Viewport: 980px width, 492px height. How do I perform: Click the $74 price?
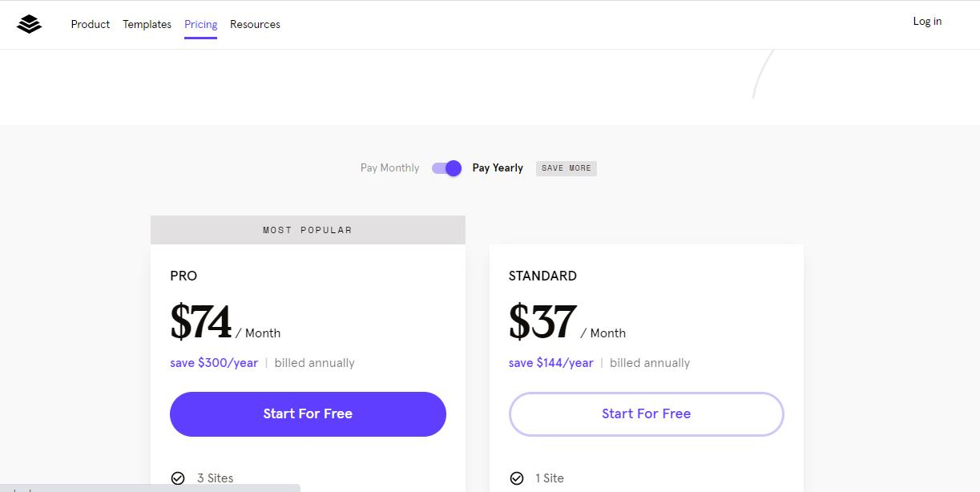pyautogui.click(x=201, y=322)
